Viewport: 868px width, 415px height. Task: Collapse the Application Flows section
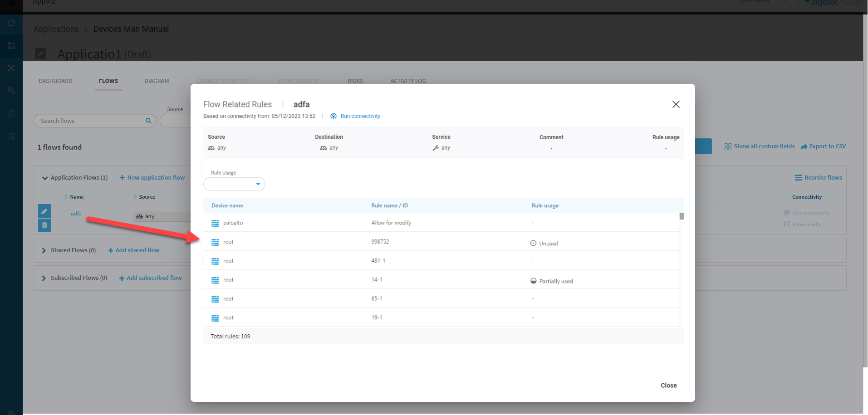pyautogui.click(x=44, y=178)
